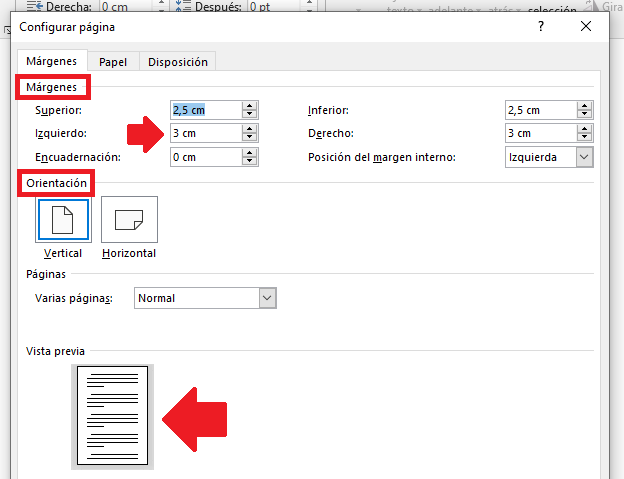Viewport: 624px width, 479px height.
Task: Switch to the Márgenes tab
Action: coord(52,61)
